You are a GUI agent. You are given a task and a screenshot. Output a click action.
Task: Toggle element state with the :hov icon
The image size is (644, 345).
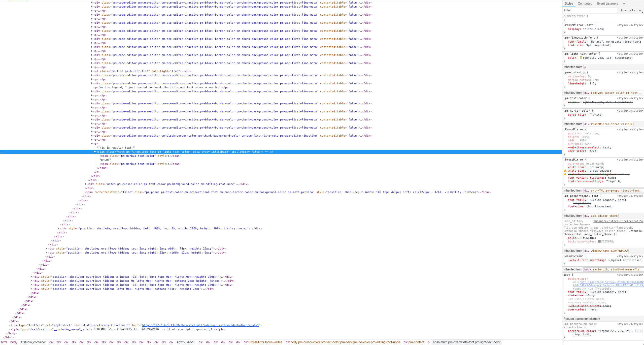623,10
